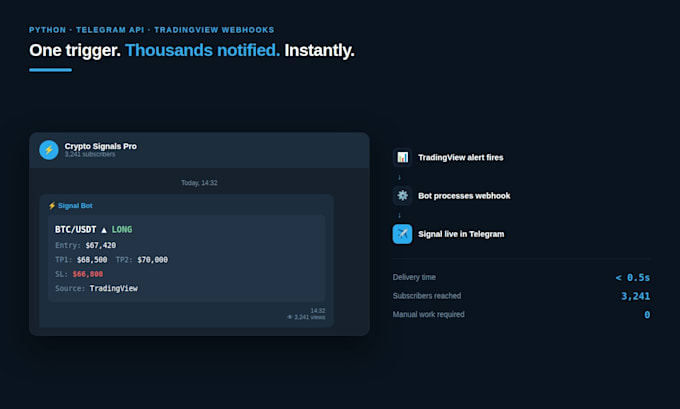Screen dimensions: 680x409
Task: Click the TradingView alert chart icon
Action: [402, 157]
